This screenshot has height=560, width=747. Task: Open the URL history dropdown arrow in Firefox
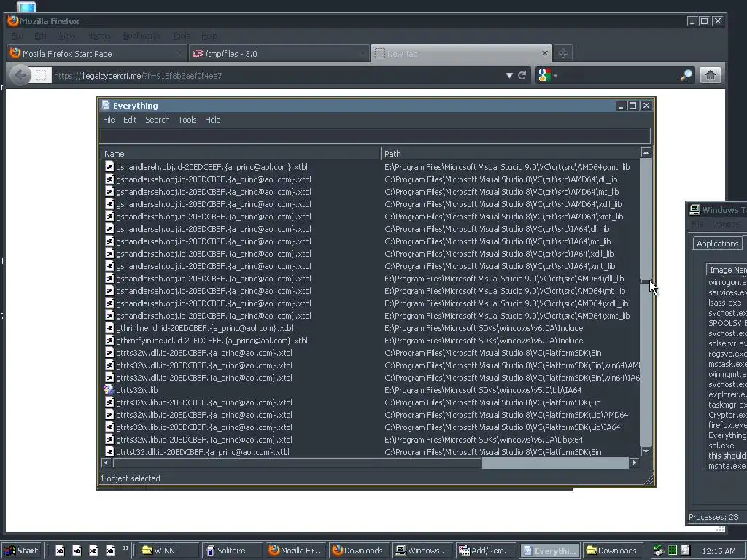coord(509,75)
